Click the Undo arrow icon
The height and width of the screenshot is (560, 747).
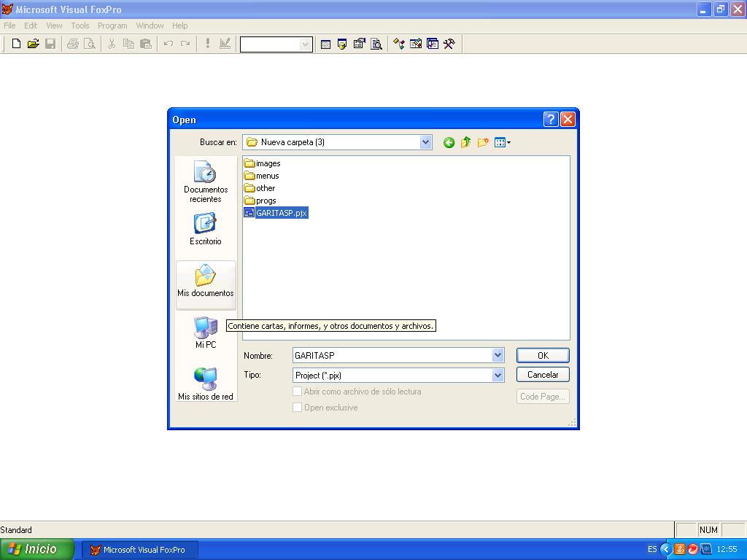click(169, 44)
